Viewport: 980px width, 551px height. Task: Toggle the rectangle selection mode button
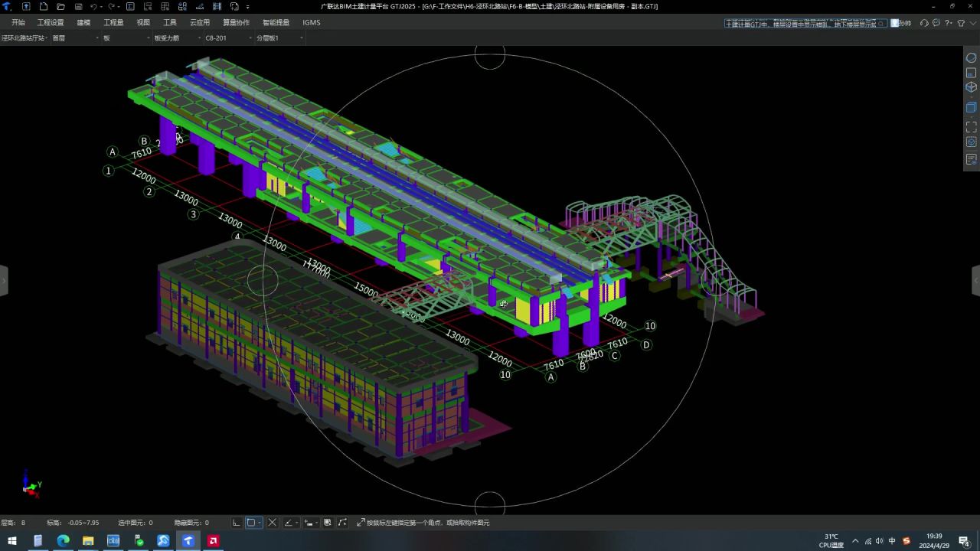click(x=253, y=523)
